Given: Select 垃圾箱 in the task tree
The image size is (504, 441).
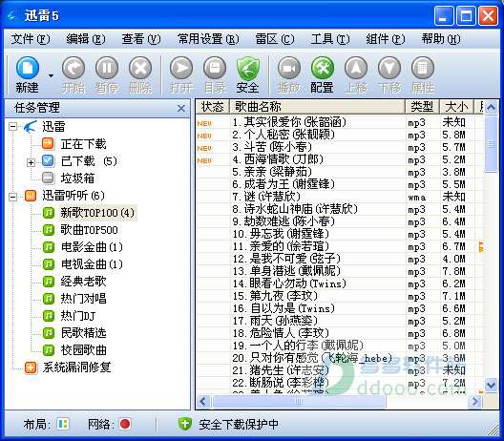Looking at the screenshot, I should click(77, 178).
